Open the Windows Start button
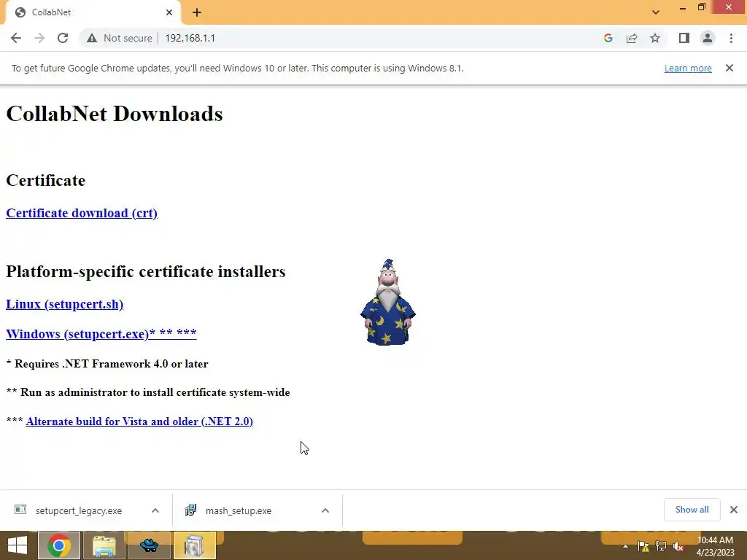Image resolution: width=747 pixels, height=560 pixels. (18, 545)
